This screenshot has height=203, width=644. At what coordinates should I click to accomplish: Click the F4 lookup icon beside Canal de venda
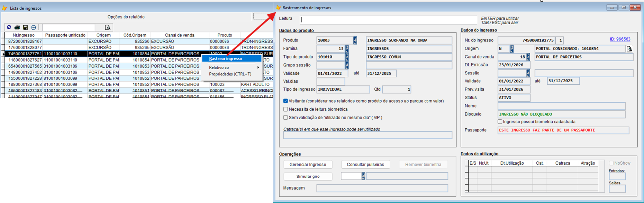point(528,57)
